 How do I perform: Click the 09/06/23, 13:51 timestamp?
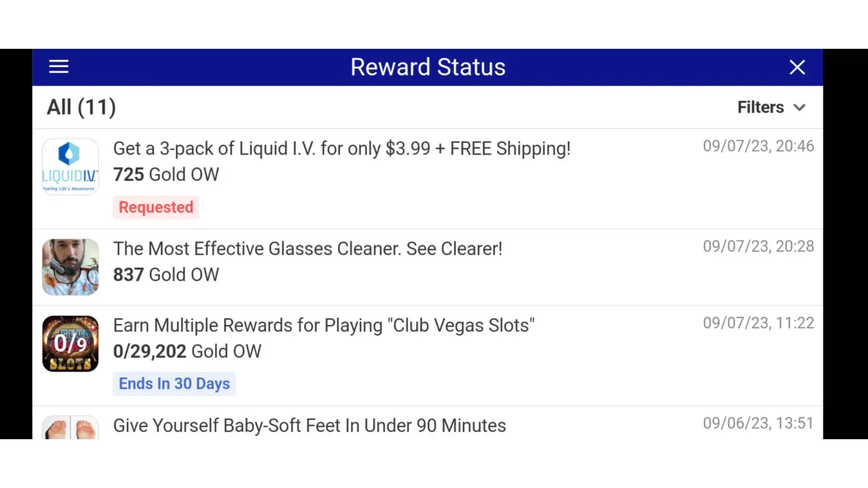758,423
